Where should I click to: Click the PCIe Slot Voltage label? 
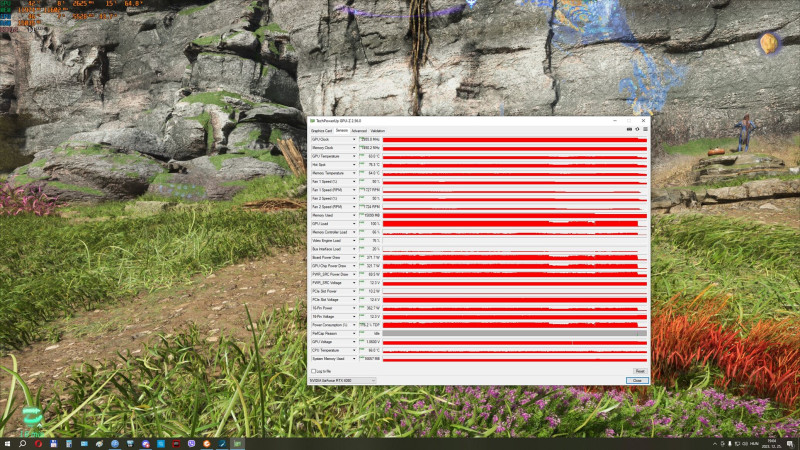click(x=326, y=300)
